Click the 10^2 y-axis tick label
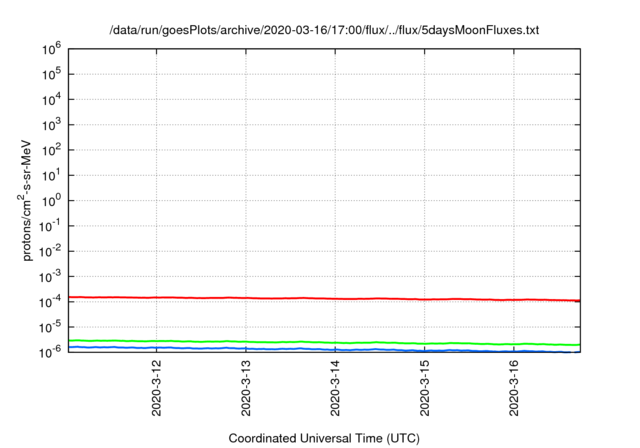 coord(51,150)
